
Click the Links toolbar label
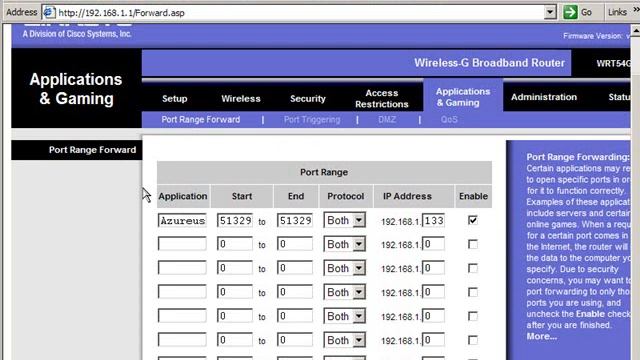coord(617,12)
